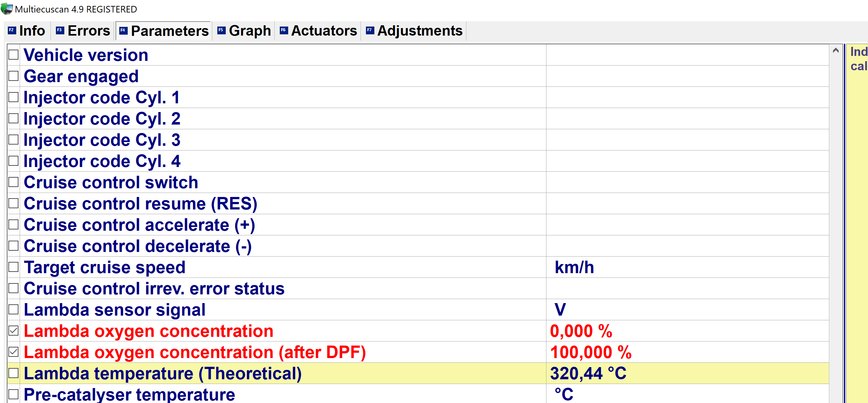Uncheck Lambda oxygen concentration (after DPF)
The image size is (868, 403).
pos(13,352)
